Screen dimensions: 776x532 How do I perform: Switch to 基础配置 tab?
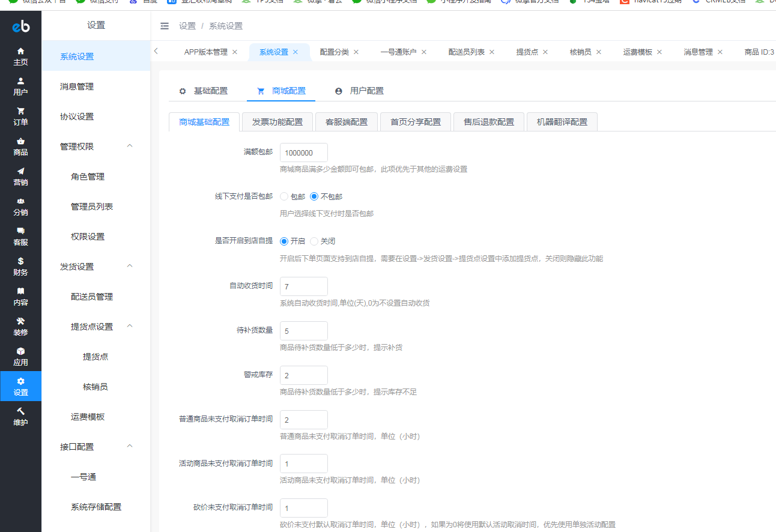203,91
